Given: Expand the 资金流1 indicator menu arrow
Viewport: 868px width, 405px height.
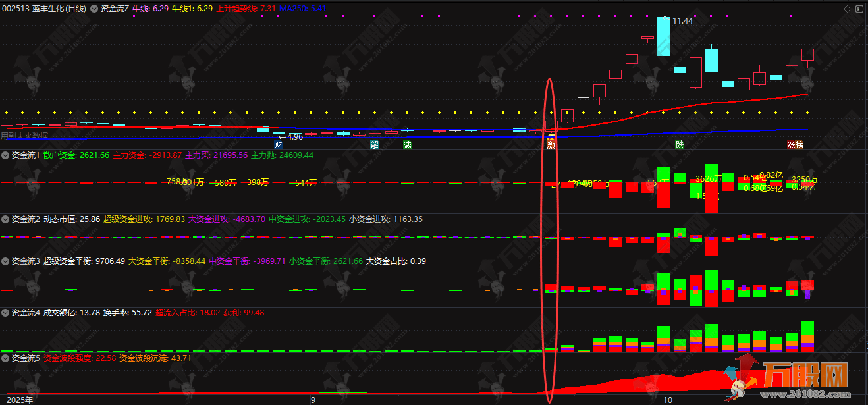Looking at the screenshot, I should [6, 155].
